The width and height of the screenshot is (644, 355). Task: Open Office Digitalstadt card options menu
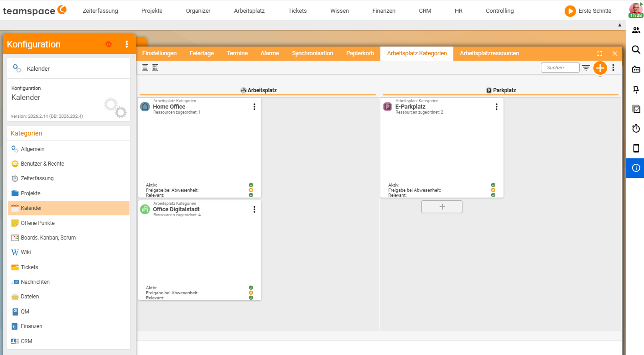[254, 209]
